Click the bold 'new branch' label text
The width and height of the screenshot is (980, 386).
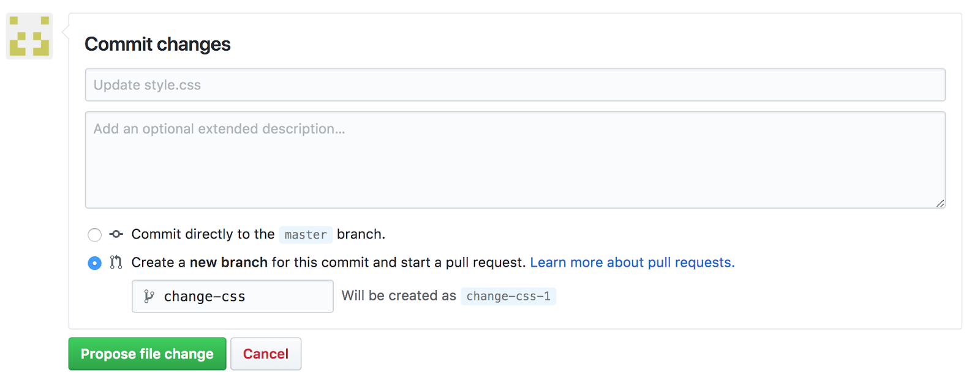(x=228, y=262)
